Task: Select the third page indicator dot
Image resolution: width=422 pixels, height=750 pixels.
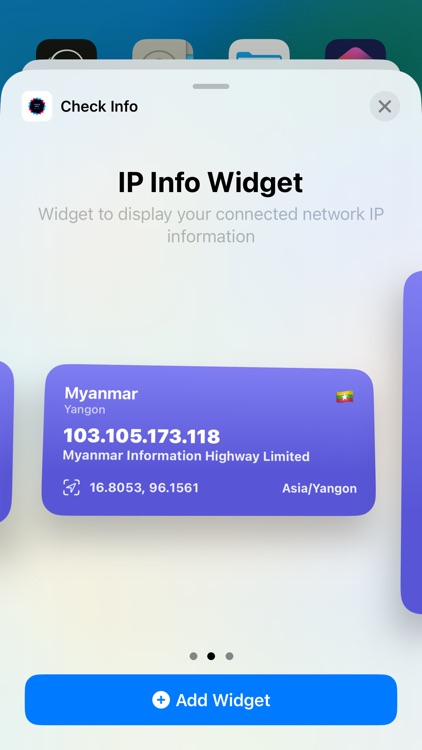Action: 229,656
